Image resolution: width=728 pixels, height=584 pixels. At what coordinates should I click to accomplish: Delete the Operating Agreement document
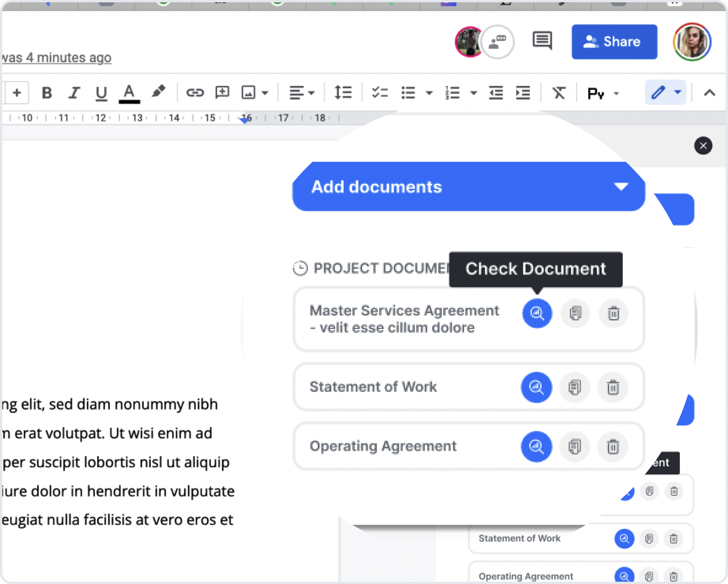613,447
